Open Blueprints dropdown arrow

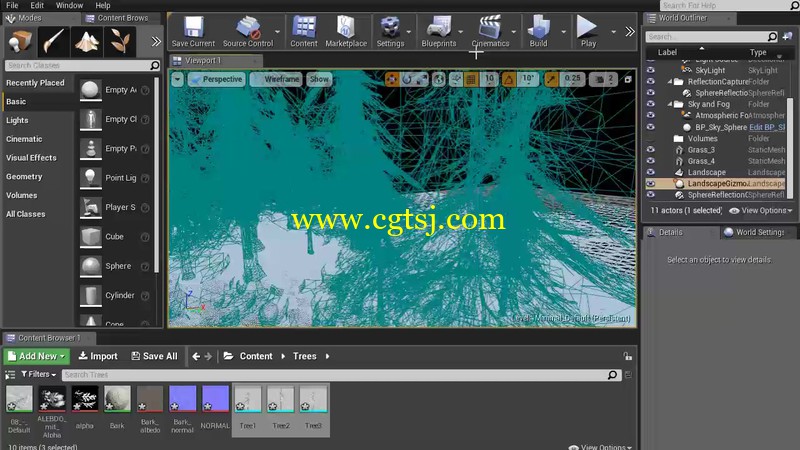coord(461,32)
